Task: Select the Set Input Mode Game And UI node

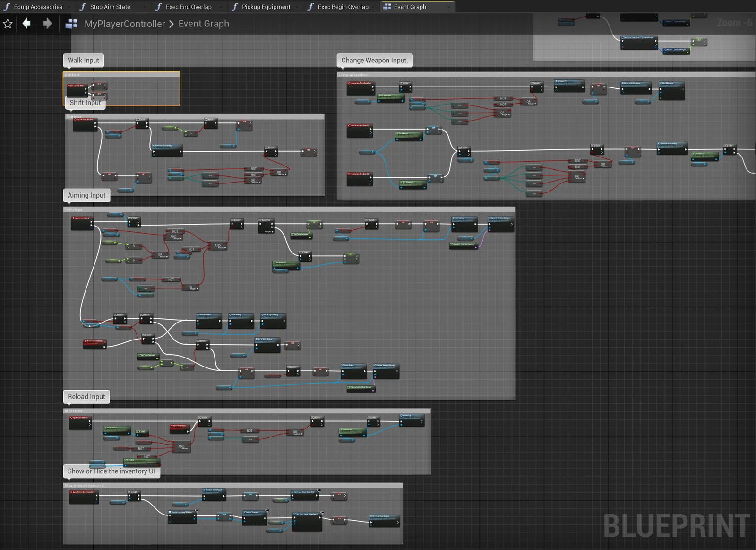Action: click(x=308, y=522)
